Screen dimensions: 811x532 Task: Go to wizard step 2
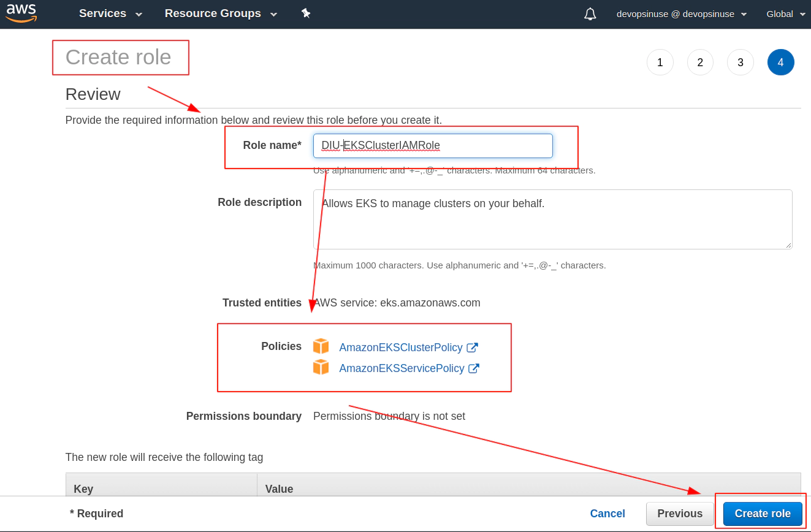[700, 62]
